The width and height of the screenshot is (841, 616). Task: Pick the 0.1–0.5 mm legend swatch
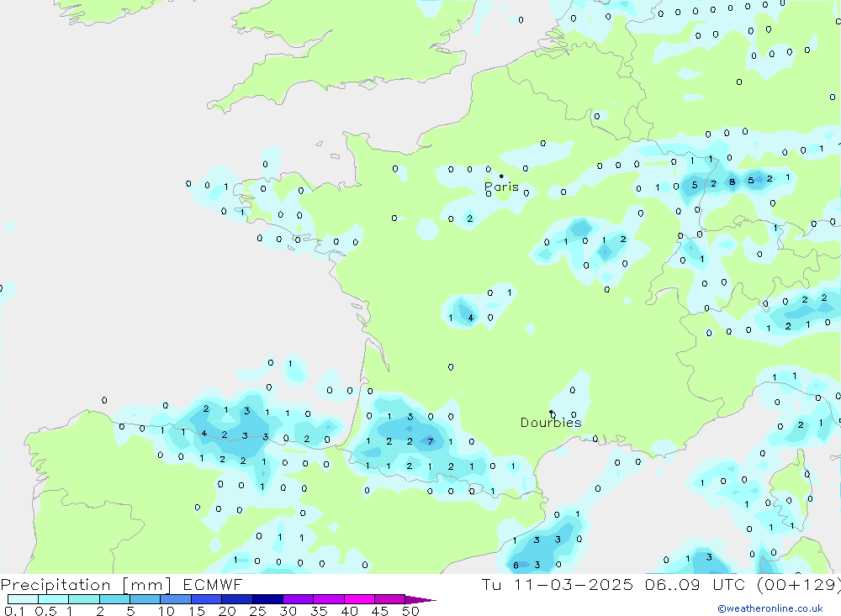click(23, 599)
